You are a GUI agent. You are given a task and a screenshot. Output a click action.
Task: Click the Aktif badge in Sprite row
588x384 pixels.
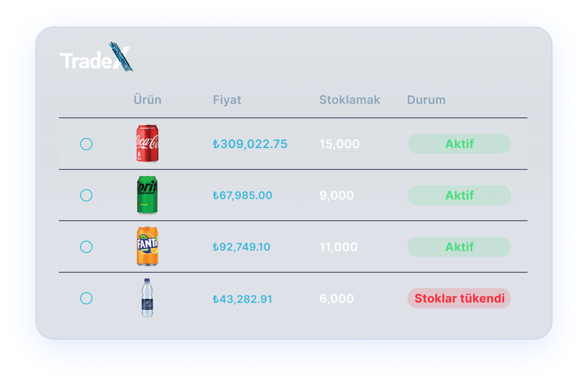click(x=459, y=195)
